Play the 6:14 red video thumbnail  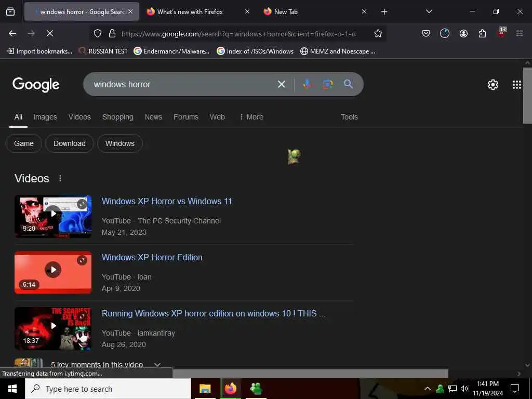[x=53, y=272]
